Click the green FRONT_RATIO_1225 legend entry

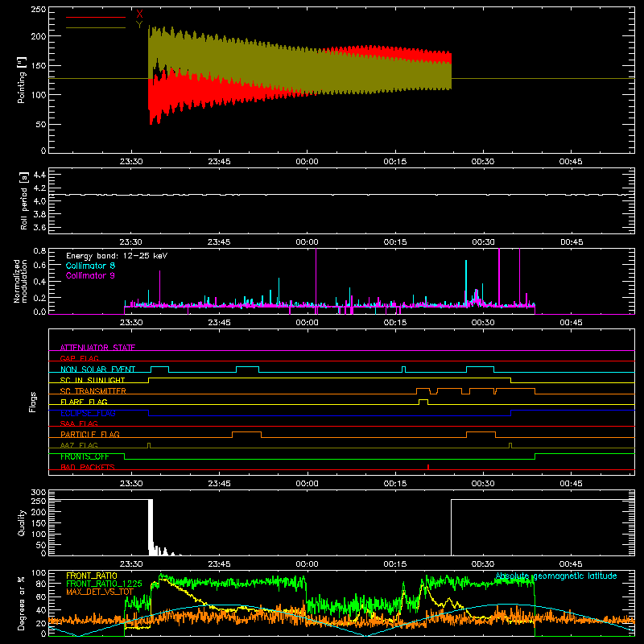coord(104,584)
